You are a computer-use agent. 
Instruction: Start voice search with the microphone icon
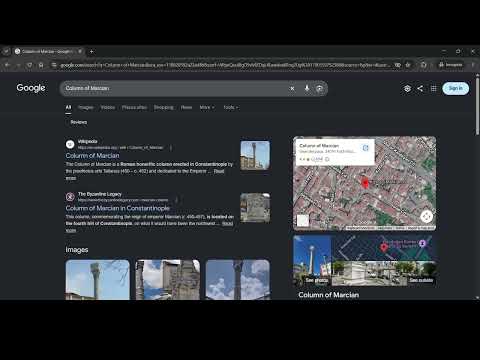pyautogui.click(x=307, y=88)
